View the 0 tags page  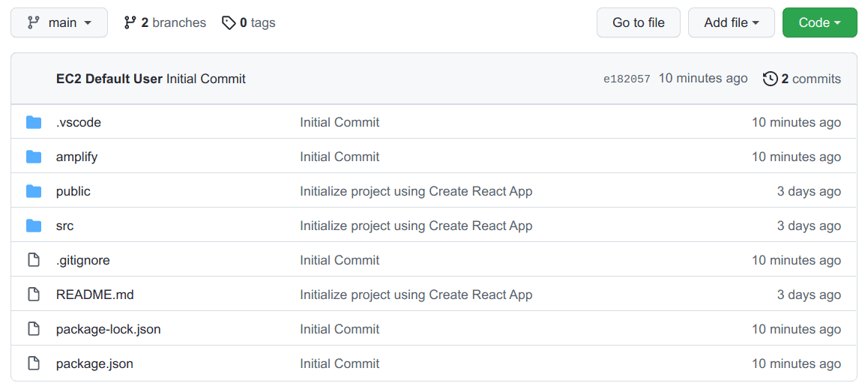249,22
